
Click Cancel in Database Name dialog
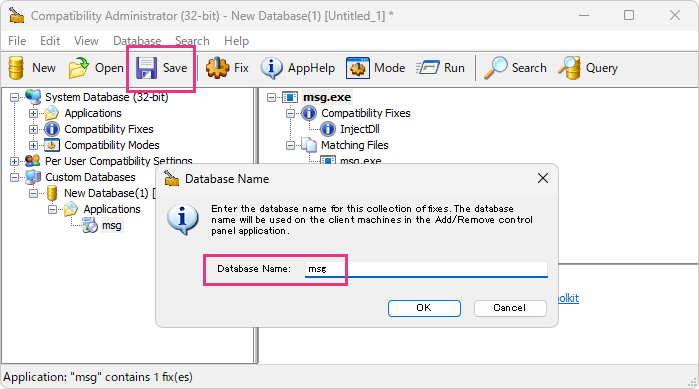(x=510, y=308)
